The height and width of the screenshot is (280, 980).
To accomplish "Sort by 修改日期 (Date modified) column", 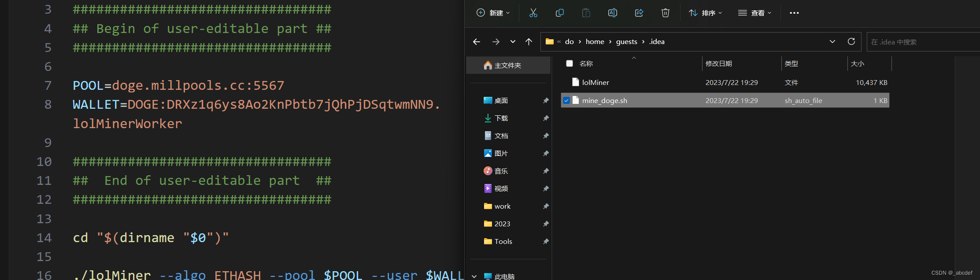I will click(719, 63).
